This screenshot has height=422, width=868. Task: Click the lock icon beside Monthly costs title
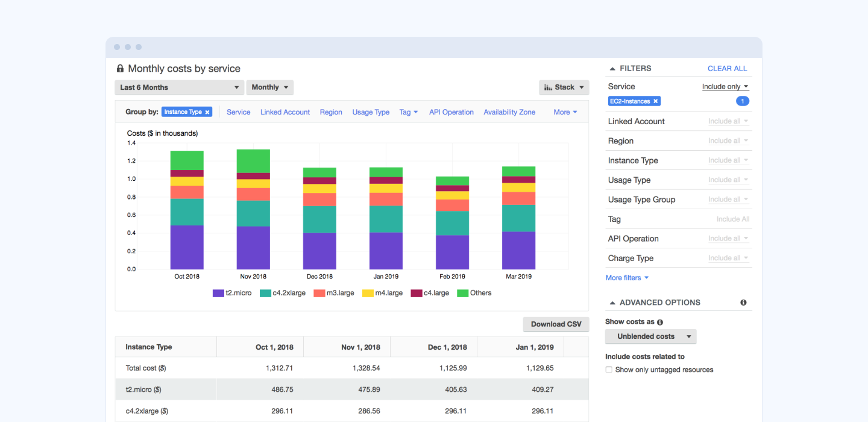120,69
